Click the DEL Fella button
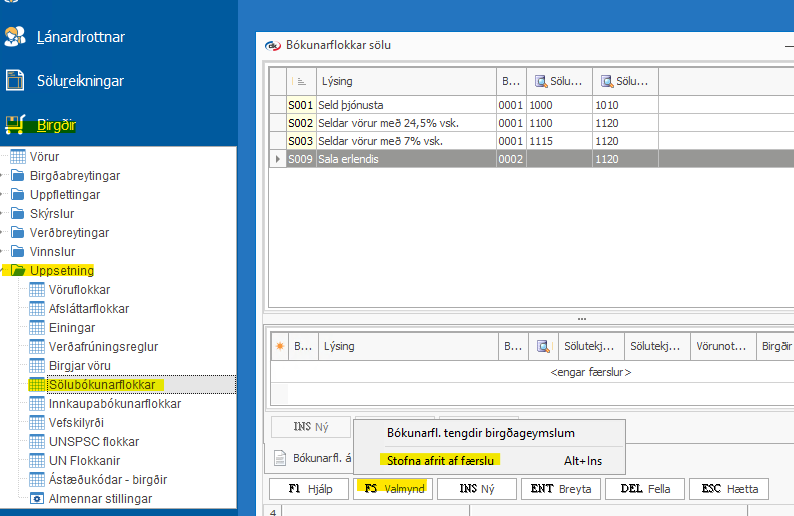The width and height of the screenshot is (794, 516). click(644, 489)
